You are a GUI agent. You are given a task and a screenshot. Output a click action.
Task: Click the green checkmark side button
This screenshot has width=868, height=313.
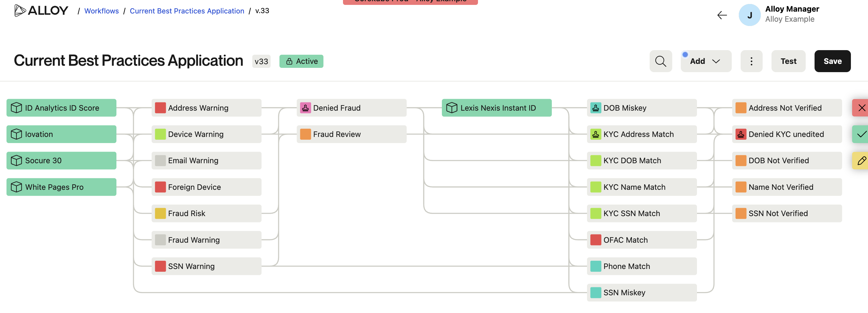[861, 134]
